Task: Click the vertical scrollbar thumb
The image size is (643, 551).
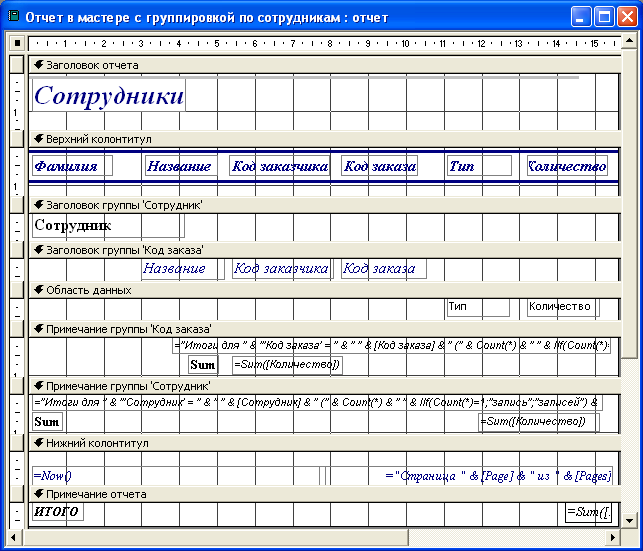Action: click(x=631, y=203)
